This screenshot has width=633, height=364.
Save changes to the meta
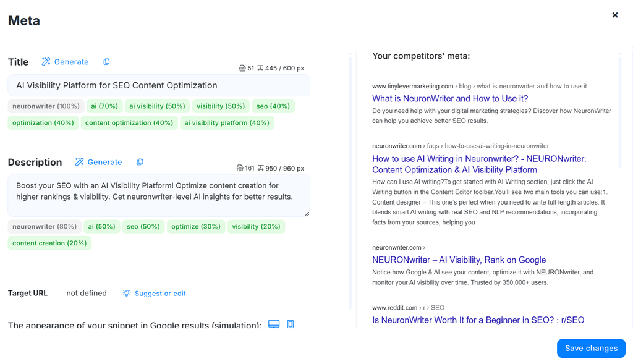591,349
